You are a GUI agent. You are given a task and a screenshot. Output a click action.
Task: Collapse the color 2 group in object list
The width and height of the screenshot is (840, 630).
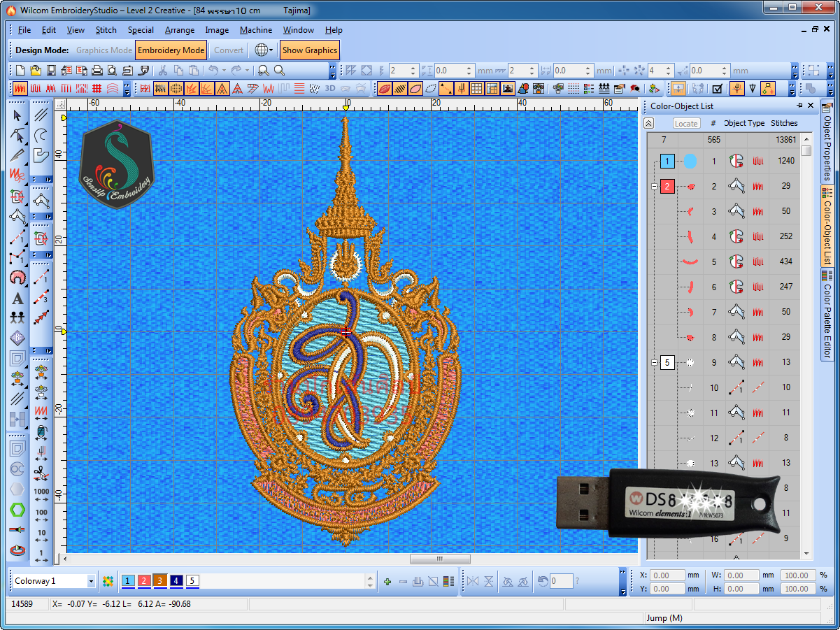point(655,187)
